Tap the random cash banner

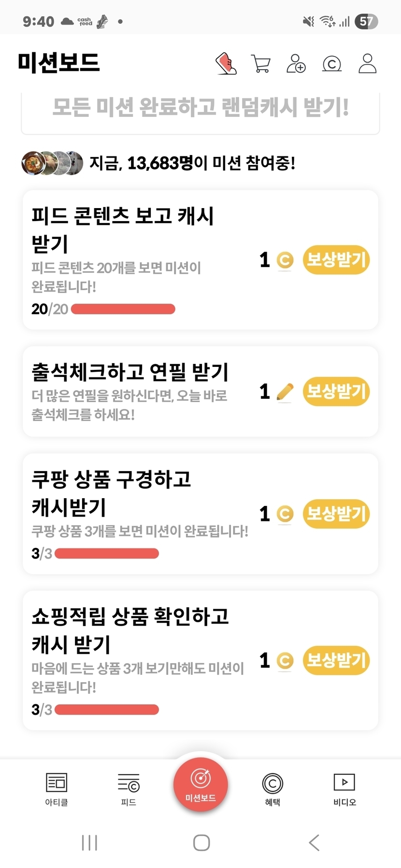[200, 108]
